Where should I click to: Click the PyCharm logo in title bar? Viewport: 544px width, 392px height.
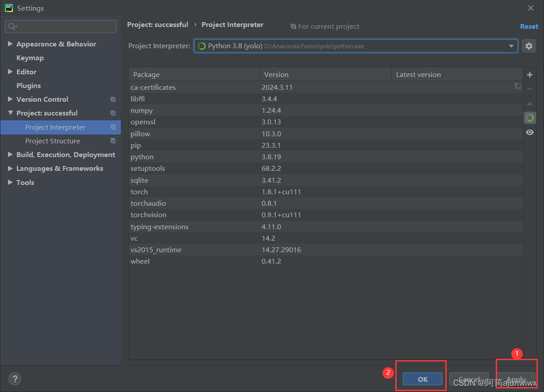point(8,8)
